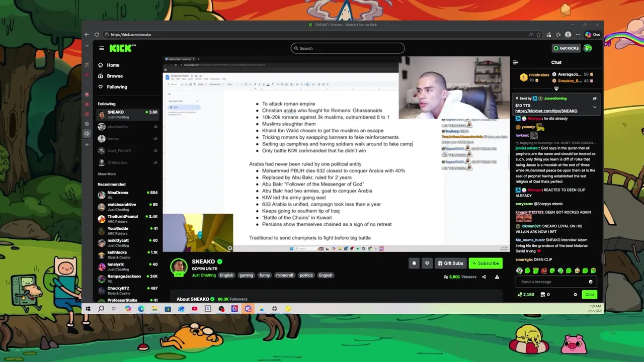Open the browser profile avatar
This screenshot has width=644, height=362.
(x=568, y=35)
